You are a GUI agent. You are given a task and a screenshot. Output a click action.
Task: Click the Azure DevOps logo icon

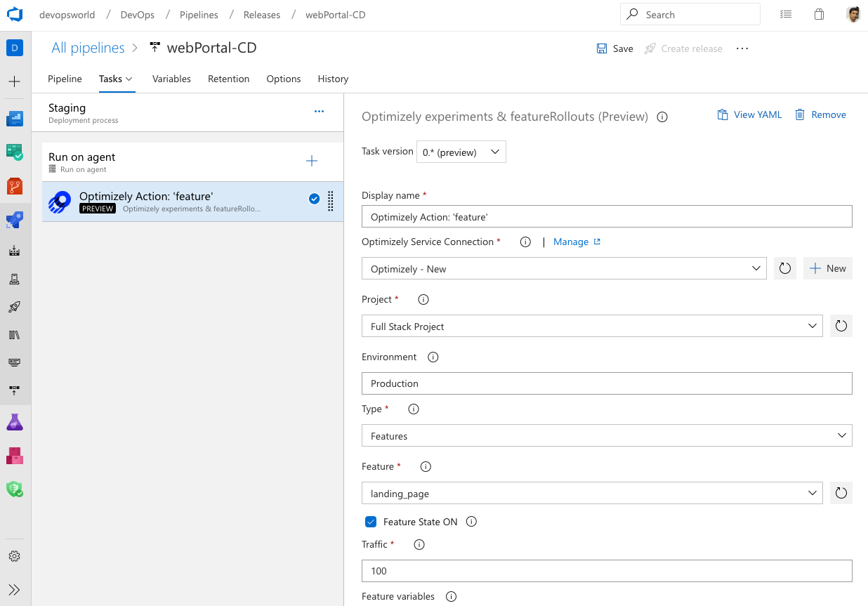click(x=15, y=15)
